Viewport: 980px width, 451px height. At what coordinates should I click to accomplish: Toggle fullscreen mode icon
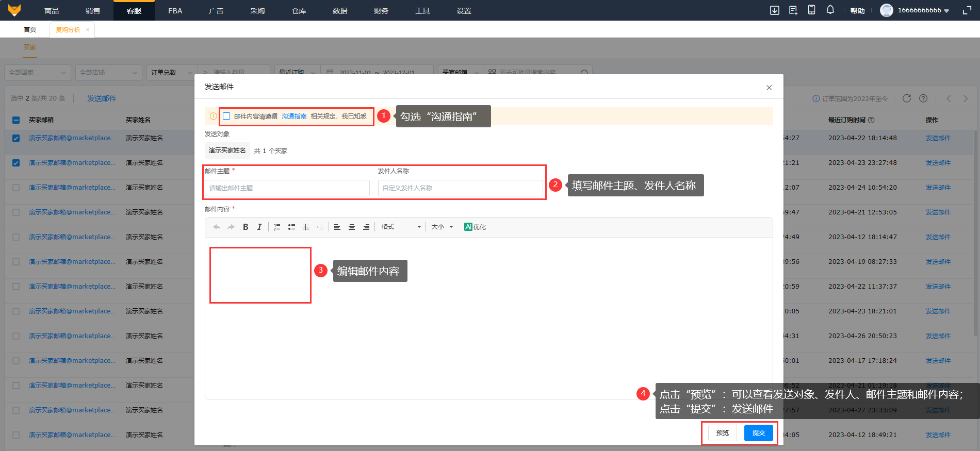tap(967, 10)
